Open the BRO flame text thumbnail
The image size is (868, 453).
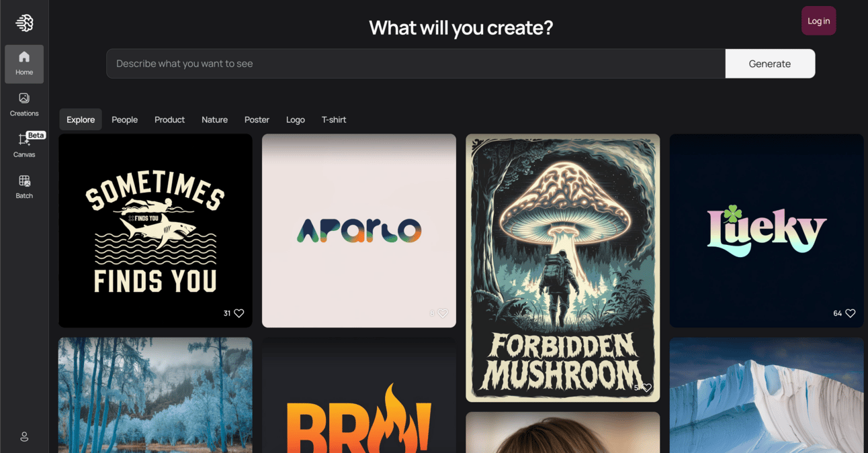(x=359, y=395)
